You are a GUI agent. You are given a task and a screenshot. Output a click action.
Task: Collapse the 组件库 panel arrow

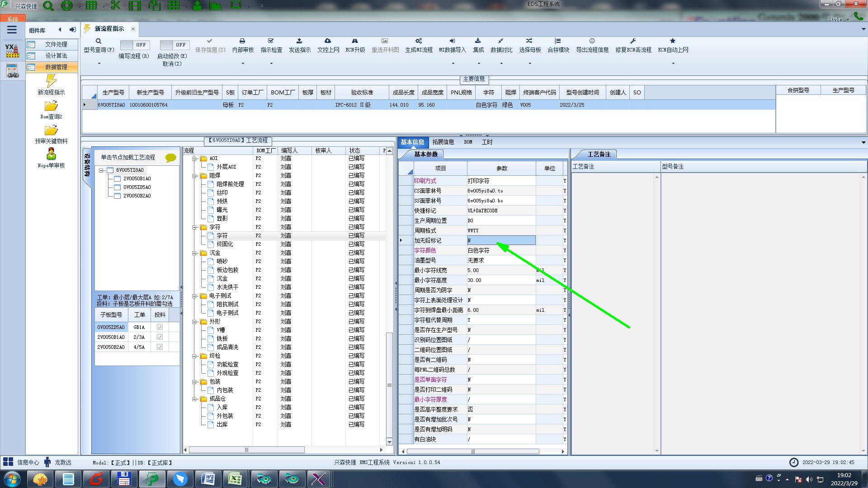point(60,30)
